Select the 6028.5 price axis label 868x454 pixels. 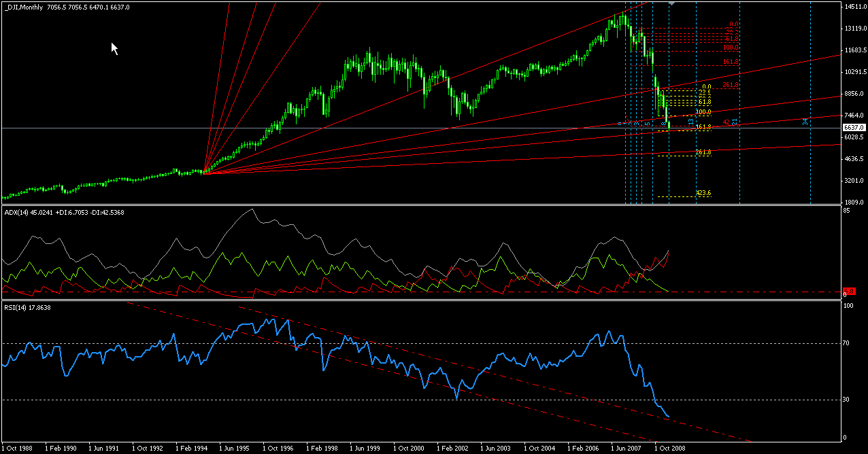coord(854,137)
